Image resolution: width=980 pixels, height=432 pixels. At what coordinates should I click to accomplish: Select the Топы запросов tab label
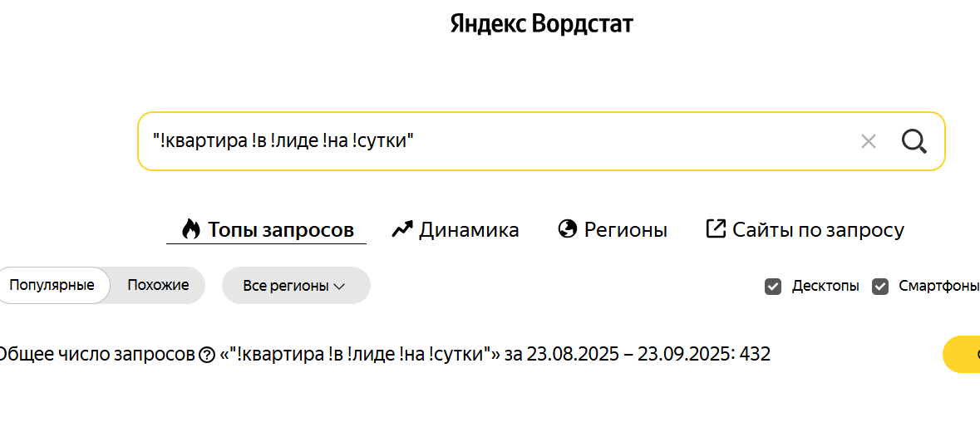click(281, 230)
